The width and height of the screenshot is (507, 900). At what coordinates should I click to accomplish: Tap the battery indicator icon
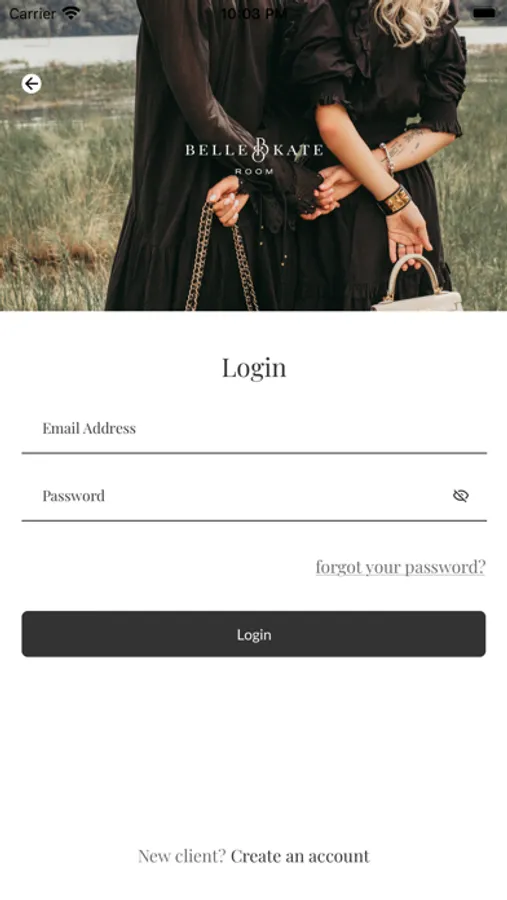[x=484, y=13]
